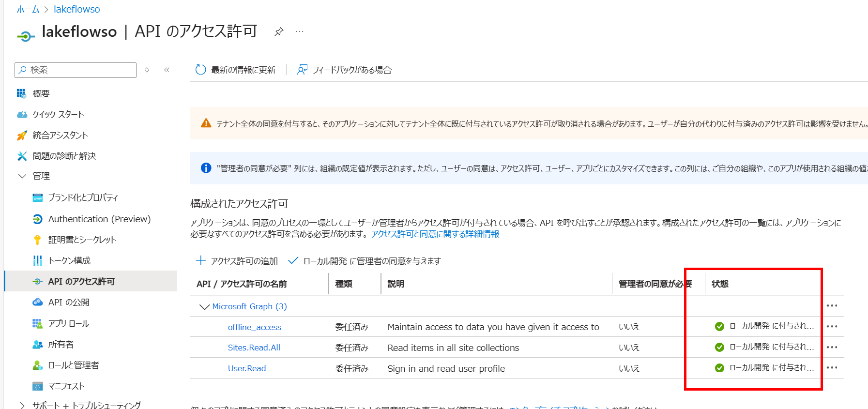The height and width of the screenshot is (409, 868).
Task: Collapse the Microsoft Graph (3) group chevron
Action: (x=204, y=307)
